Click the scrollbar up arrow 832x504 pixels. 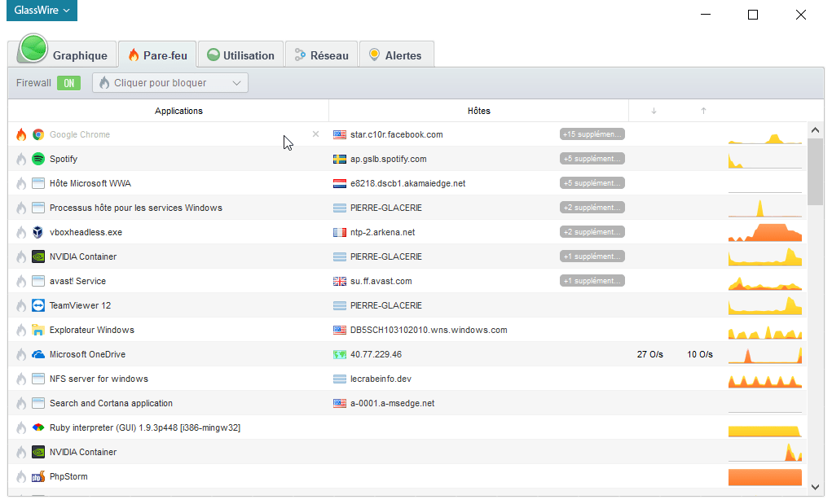tap(816, 129)
